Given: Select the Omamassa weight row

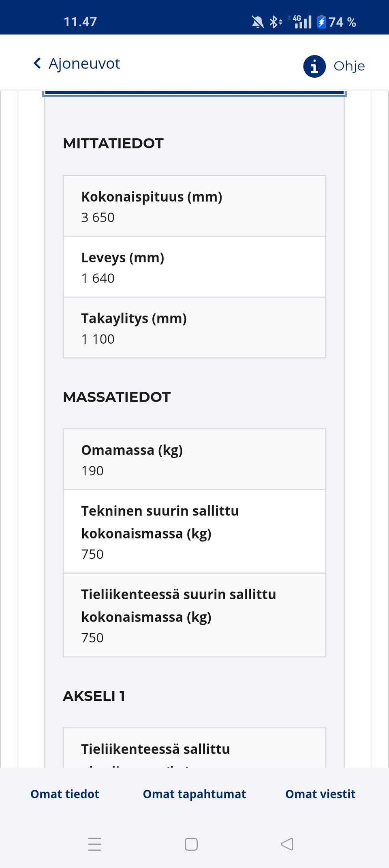Looking at the screenshot, I should 194,459.
